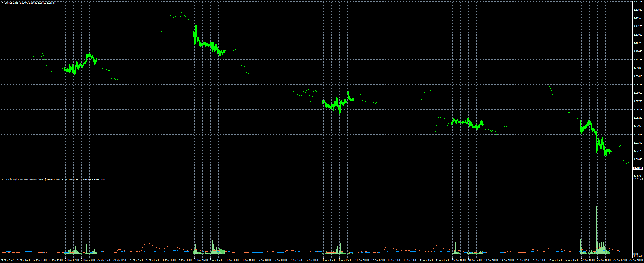The height and width of the screenshot is (263, 644).
Task: Click the 22 Apr 02:00 time label
Action: coord(572,260)
